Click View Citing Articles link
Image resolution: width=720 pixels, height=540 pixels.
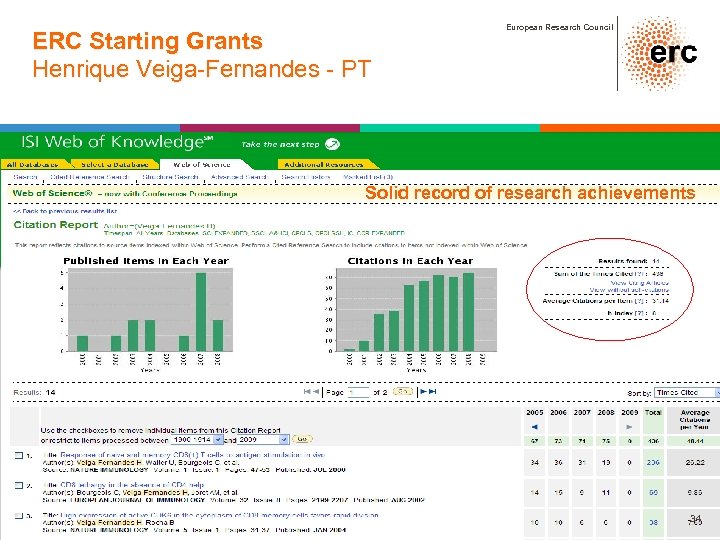(640, 283)
